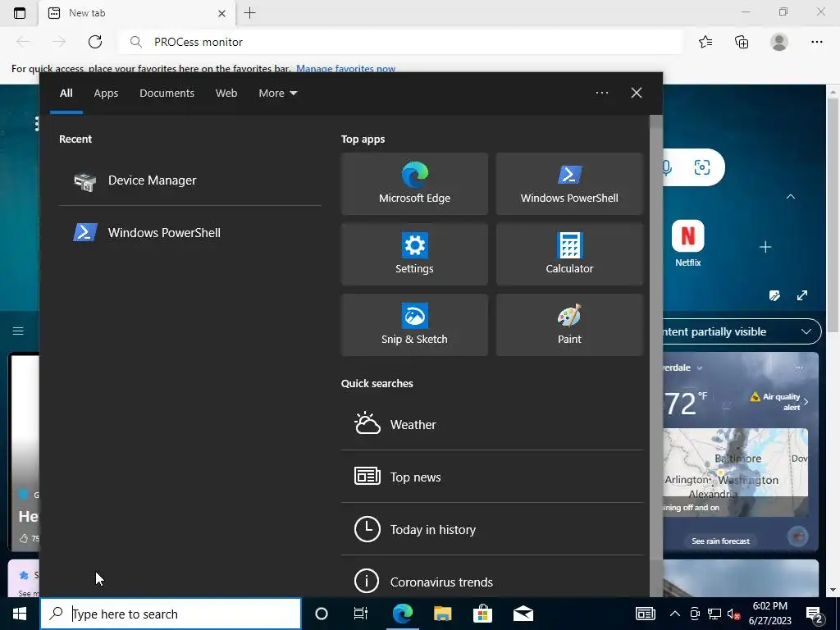Open Cortana circle on taskbar
The width and height of the screenshot is (840, 630).
tap(322, 614)
